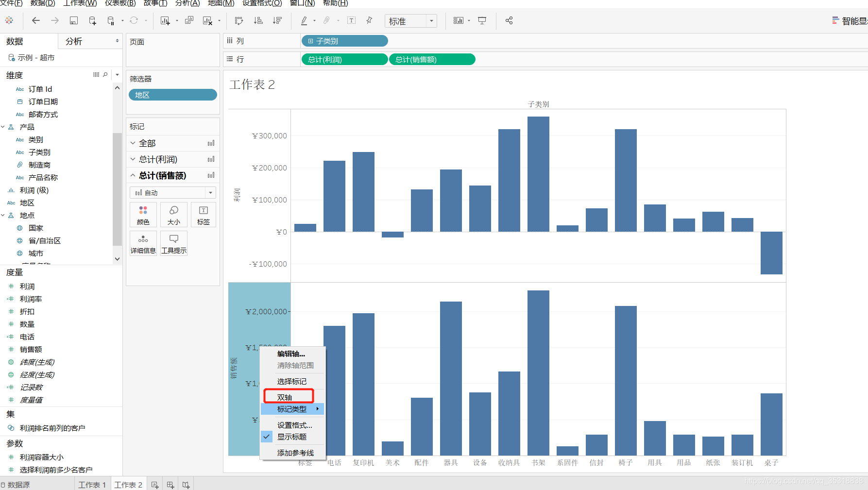Swap rows and columns icon
This screenshot has height=490, width=868.
238,20
